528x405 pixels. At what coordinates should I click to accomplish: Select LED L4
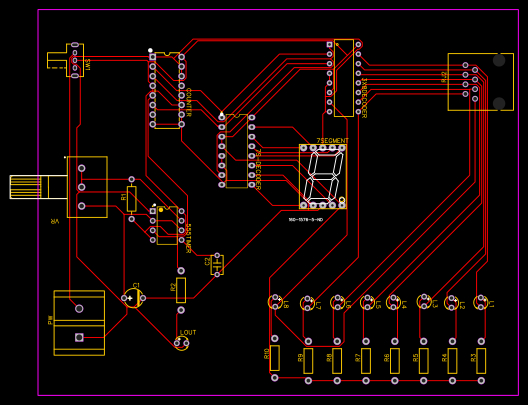coord(393,302)
